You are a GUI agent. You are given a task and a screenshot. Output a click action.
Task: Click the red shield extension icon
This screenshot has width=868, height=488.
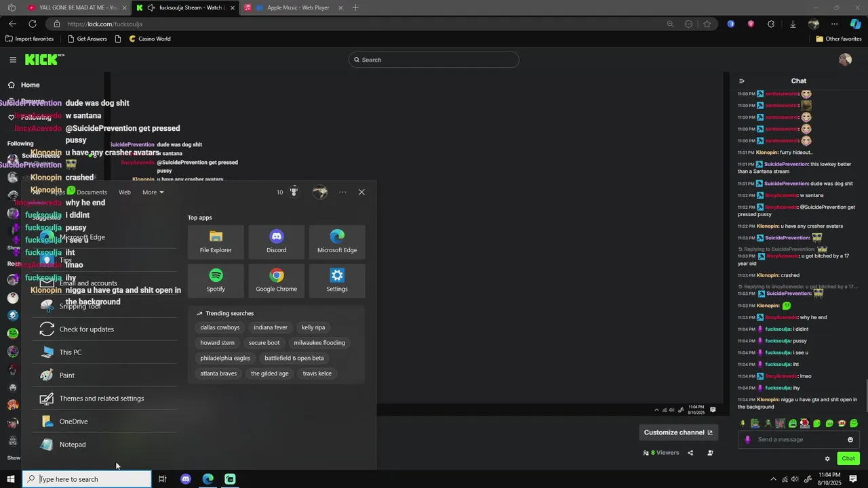[x=751, y=24]
